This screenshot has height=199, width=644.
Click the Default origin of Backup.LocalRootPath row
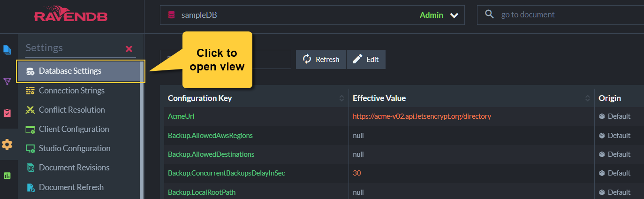(614, 192)
